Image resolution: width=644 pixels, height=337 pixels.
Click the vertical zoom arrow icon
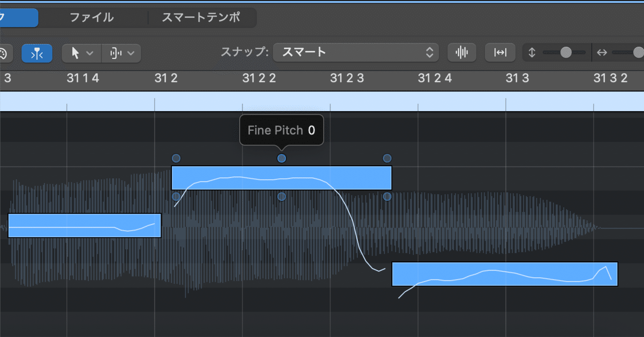[533, 53]
